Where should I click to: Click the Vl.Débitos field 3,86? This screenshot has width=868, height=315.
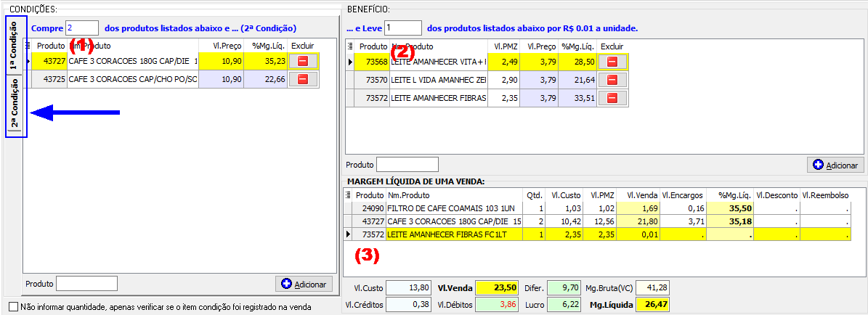coord(498,304)
